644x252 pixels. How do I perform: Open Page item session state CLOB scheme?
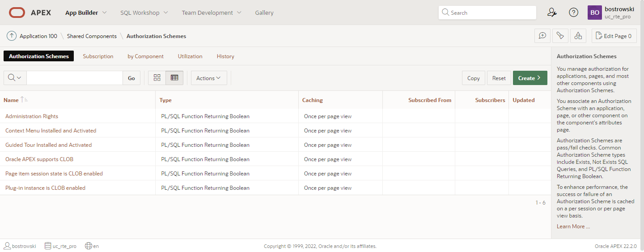(x=54, y=174)
